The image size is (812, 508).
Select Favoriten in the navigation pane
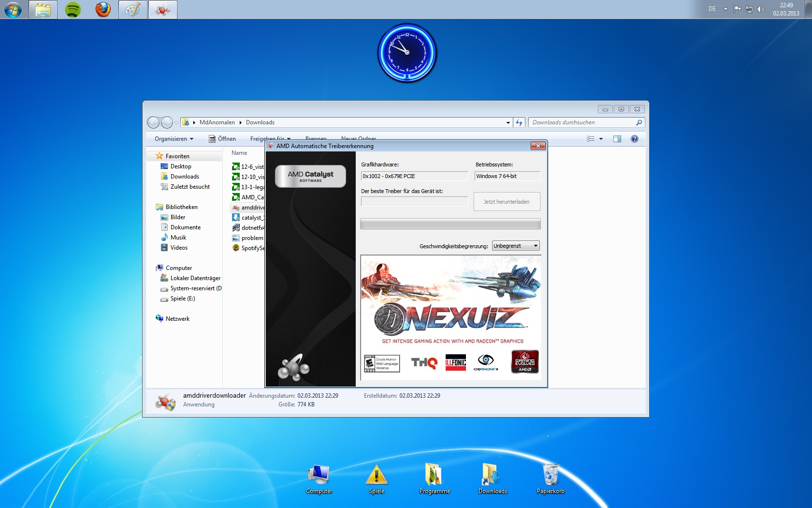click(177, 156)
